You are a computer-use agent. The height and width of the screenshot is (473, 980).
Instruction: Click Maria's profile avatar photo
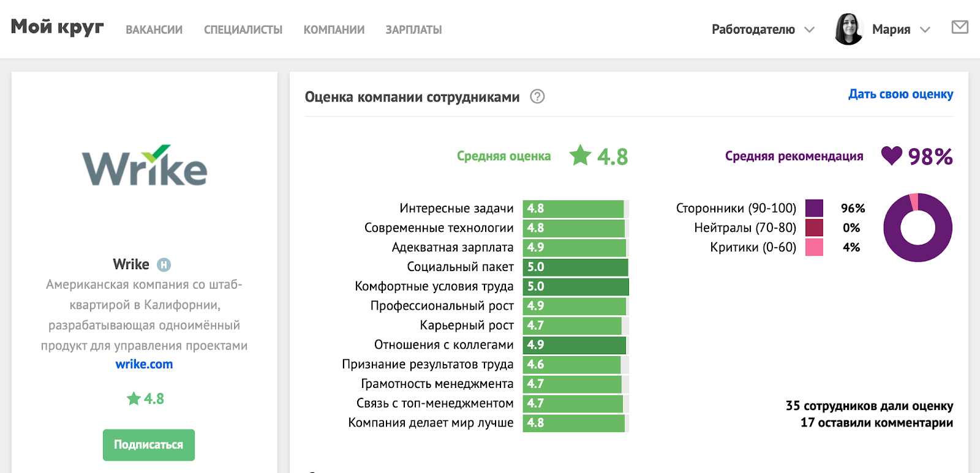pyautogui.click(x=848, y=29)
